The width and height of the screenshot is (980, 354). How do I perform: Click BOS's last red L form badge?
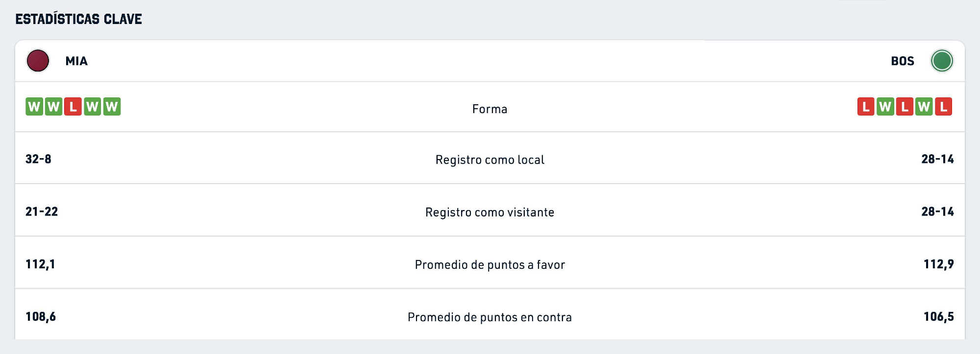click(x=943, y=107)
